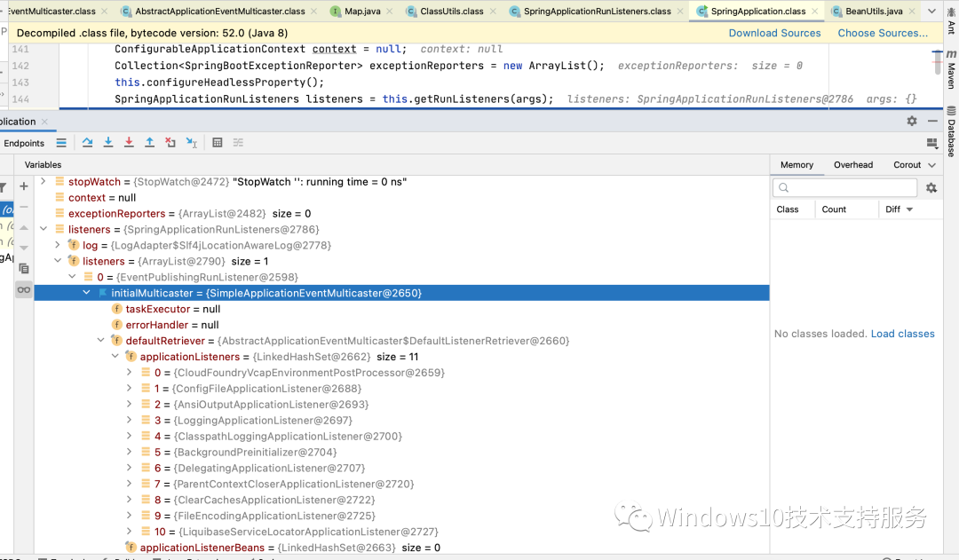Image resolution: width=959 pixels, height=560 pixels.
Task: Click the Drop Frame icon
Action: pyautogui.click(x=170, y=143)
